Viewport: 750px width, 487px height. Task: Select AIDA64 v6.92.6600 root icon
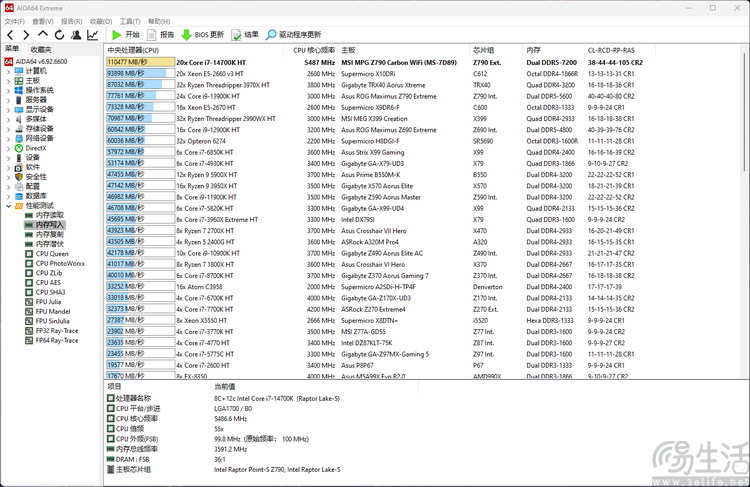(x=9, y=61)
